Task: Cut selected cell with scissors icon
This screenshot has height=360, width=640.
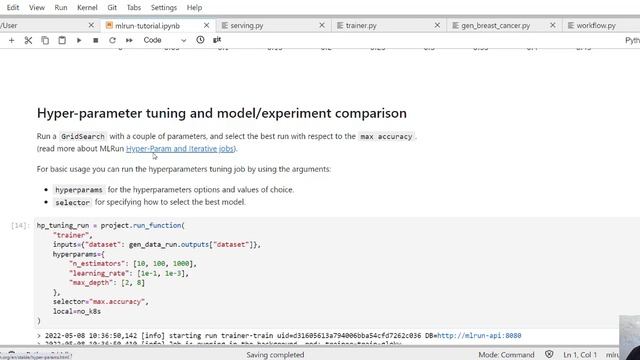Action: (x=28, y=40)
